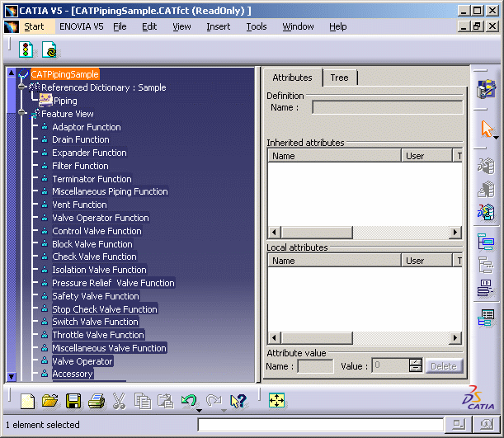Viewport: 504px width, 438px height.
Task: Click the Fit All In icon
Action: (277, 400)
